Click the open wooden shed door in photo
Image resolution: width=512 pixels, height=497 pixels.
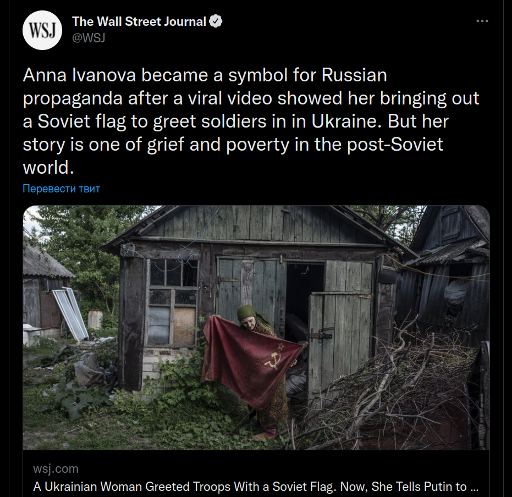point(340,343)
